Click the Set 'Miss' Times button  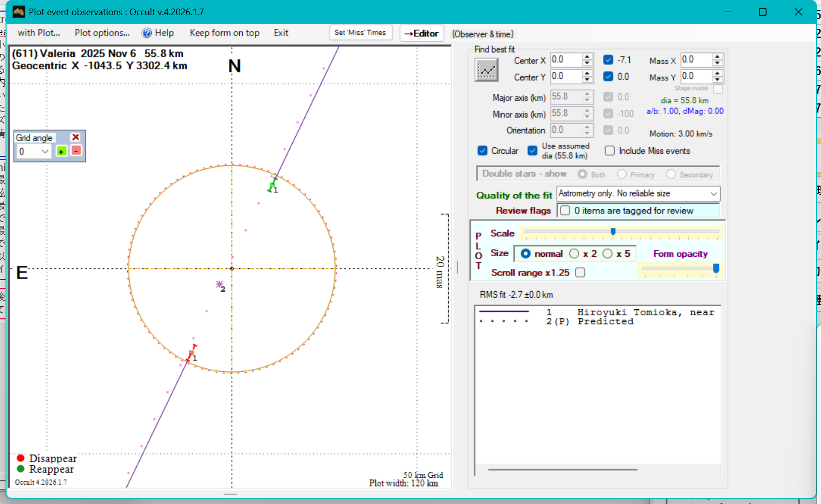point(360,33)
